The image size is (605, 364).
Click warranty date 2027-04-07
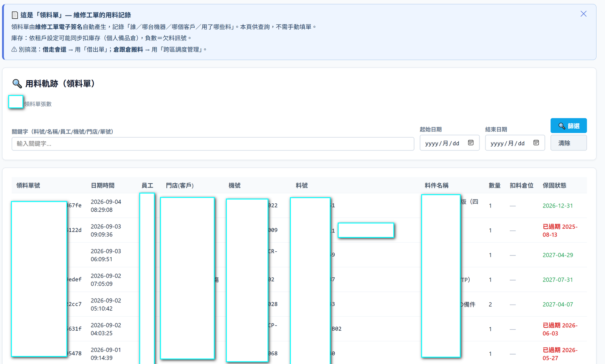(558, 304)
